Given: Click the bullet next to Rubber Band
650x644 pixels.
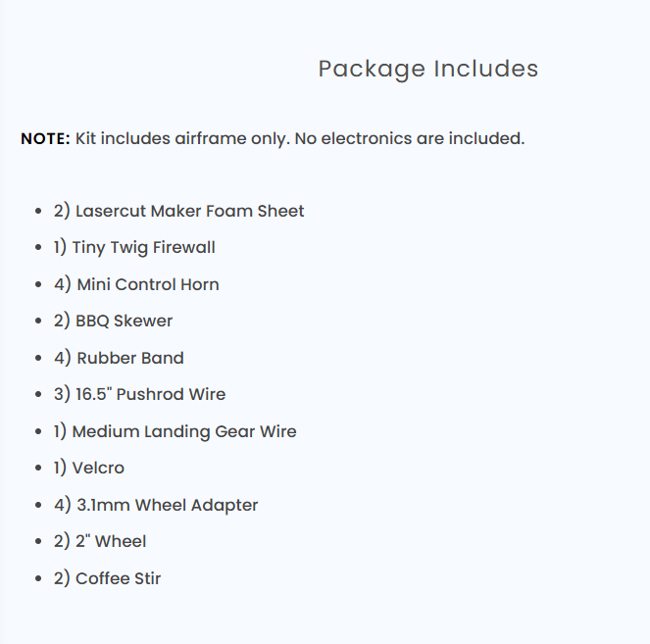Looking at the screenshot, I should [x=37, y=359].
